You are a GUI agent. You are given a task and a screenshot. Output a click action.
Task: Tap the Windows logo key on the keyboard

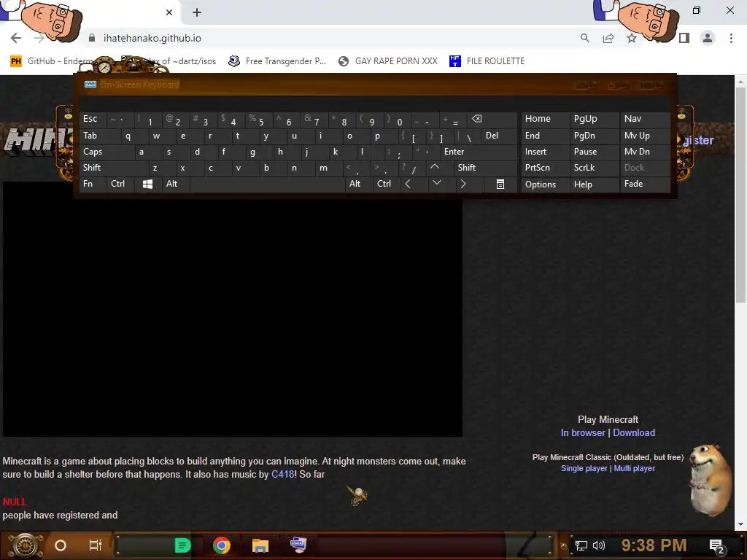pos(147,184)
